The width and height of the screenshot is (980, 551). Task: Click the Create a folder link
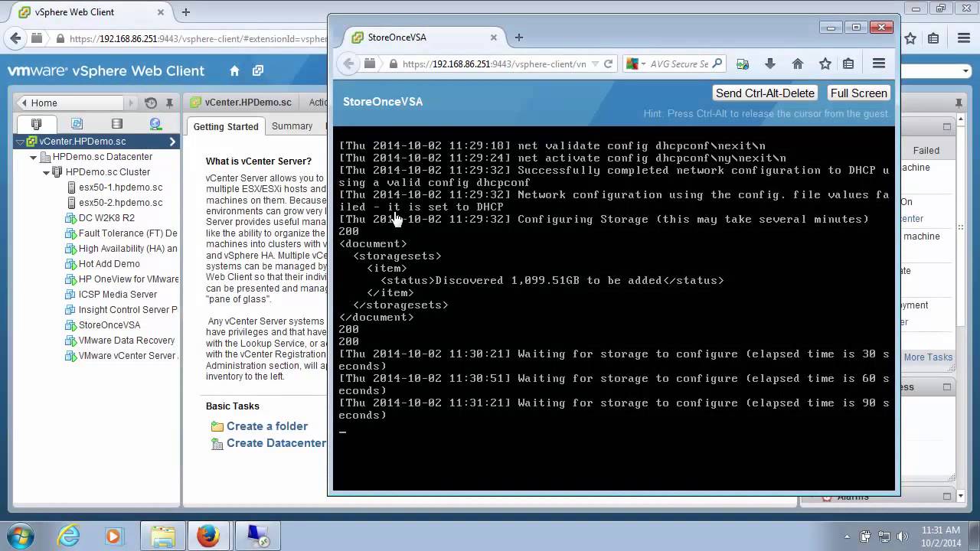click(266, 426)
